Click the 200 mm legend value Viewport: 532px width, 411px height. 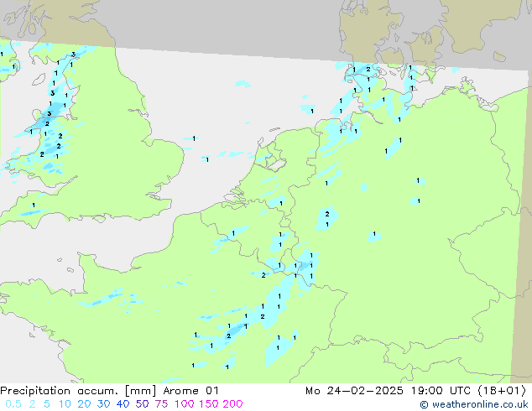pos(232,404)
